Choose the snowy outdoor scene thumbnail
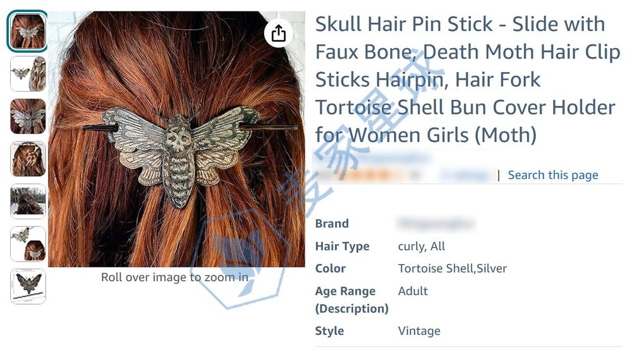The image size is (632, 364). pos(28,202)
